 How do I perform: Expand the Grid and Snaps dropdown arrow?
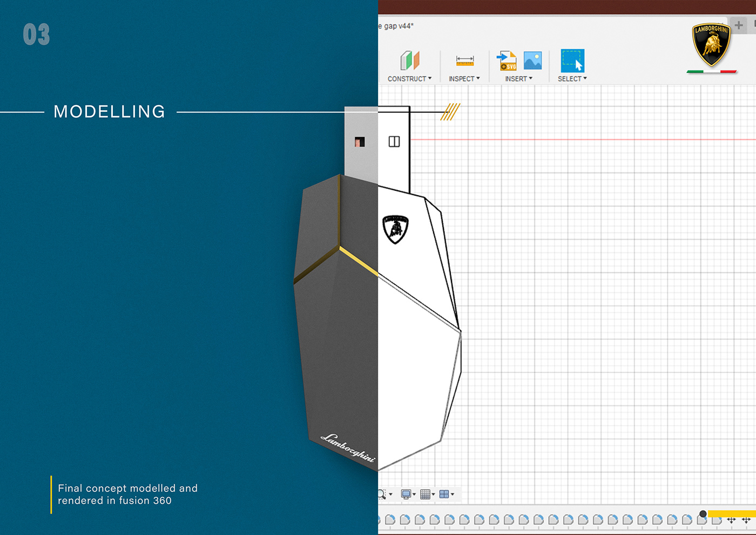click(x=433, y=494)
